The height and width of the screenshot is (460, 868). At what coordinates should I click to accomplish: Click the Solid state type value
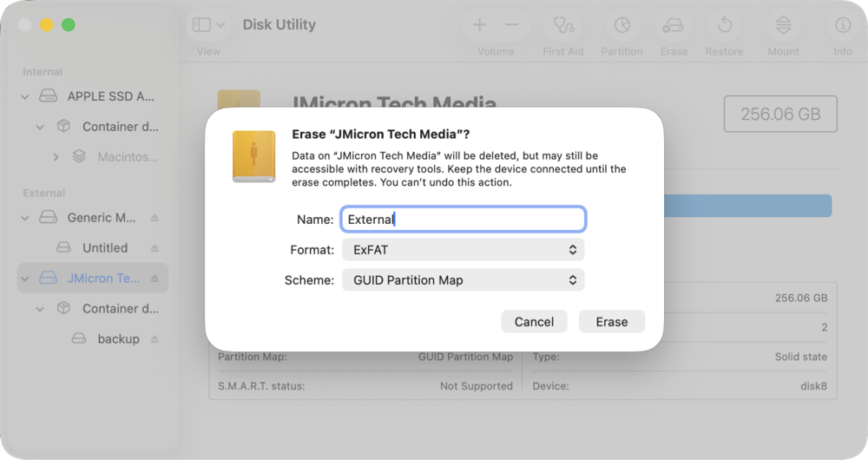[x=801, y=357]
